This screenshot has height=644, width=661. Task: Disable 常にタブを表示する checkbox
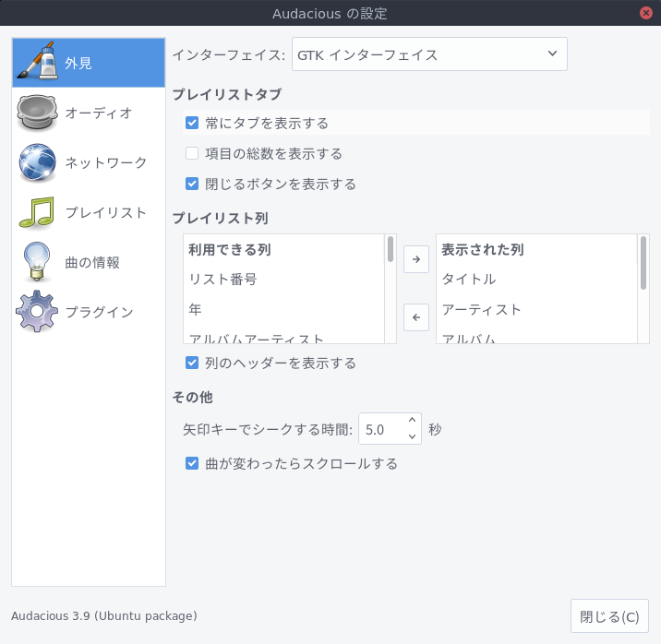point(192,123)
